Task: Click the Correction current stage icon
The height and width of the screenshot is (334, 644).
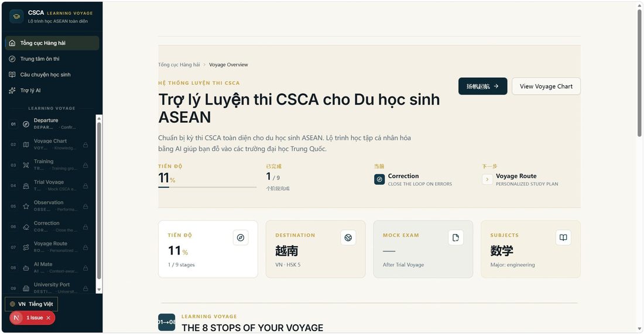Action: pos(379,180)
